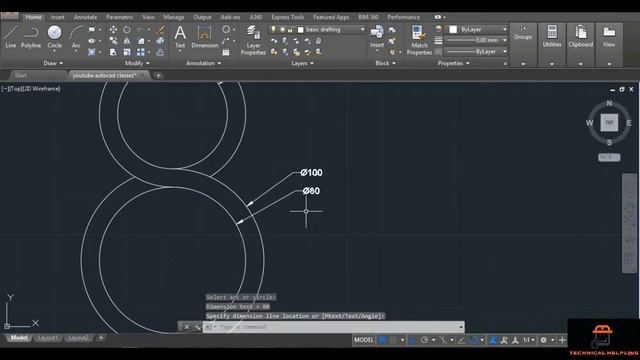Activate the Fillet tool in Modify panel
This screenshot has width=640, height=360.
click(x=141, y=41)
